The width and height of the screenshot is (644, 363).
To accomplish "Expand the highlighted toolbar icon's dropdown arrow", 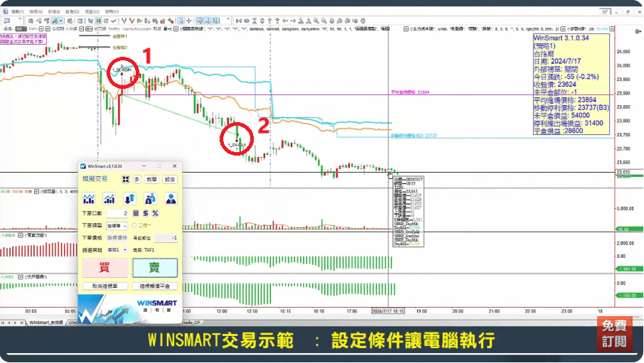I will [x=61, y=21].
